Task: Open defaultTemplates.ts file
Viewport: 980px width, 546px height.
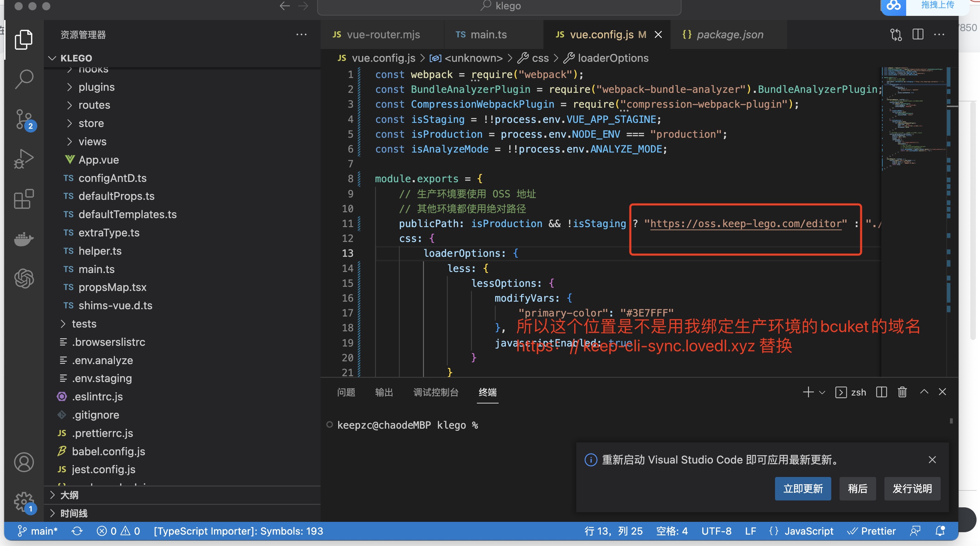Action: pyautogui.click(x=127, y=214)
